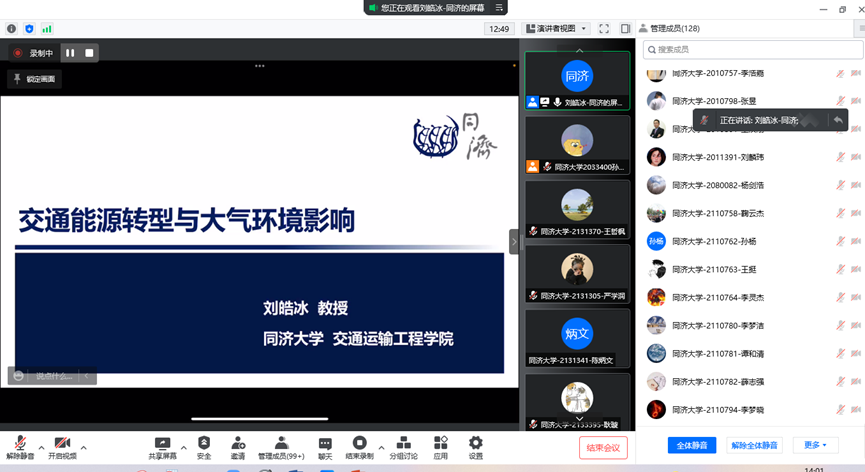865x472 pixels.
Task: Enter full screen using the expand icon
Action: click(604, 29)
